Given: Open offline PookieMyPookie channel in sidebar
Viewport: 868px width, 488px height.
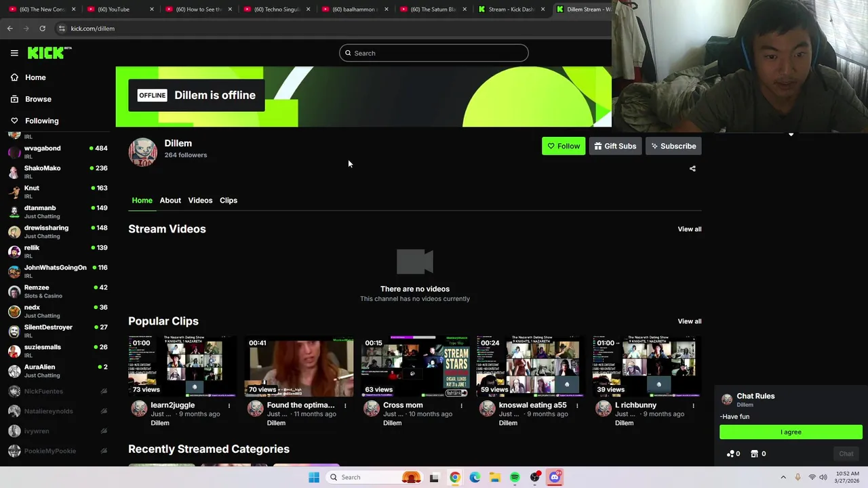Looking at the screenshot, I should tap(58, 451).
